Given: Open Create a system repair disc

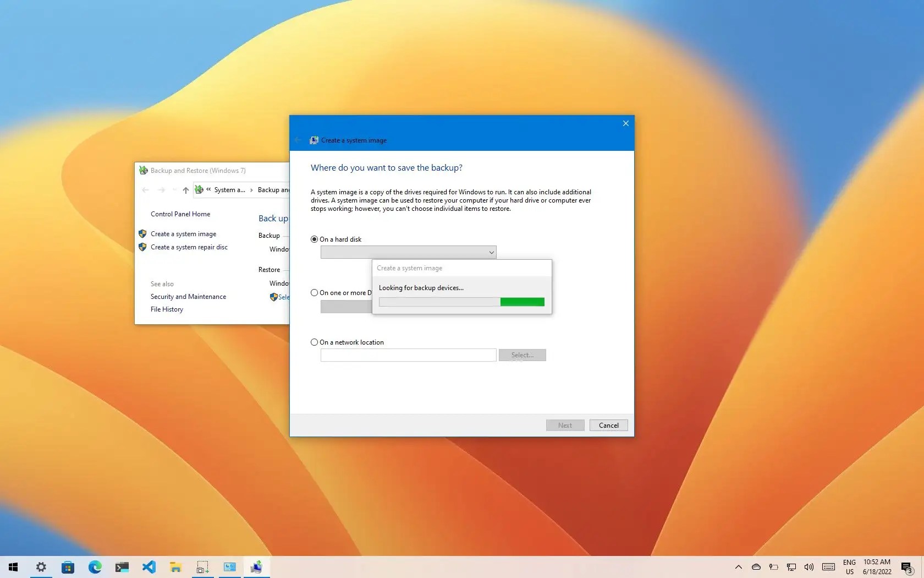Looking at the screenshot, I should tap(189, 247).
